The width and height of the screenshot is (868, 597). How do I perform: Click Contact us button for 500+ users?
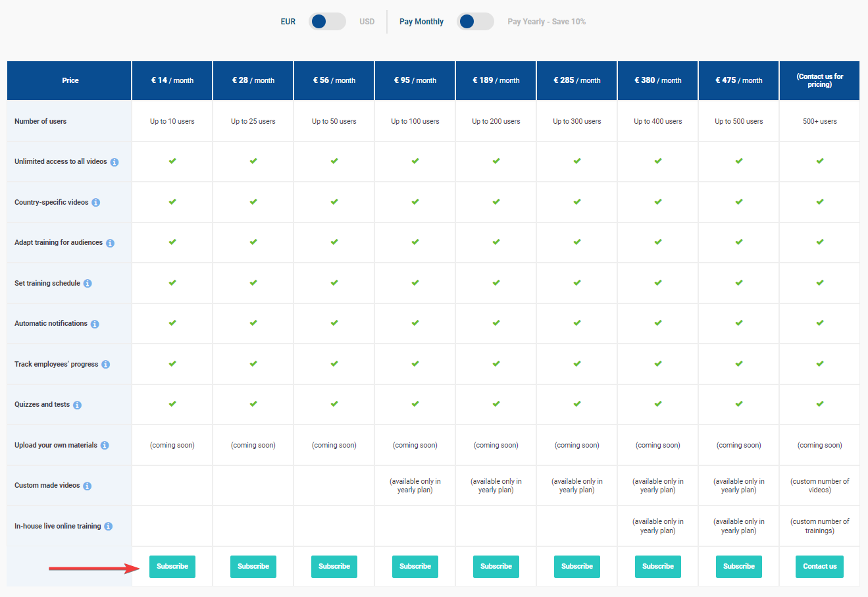820,567
